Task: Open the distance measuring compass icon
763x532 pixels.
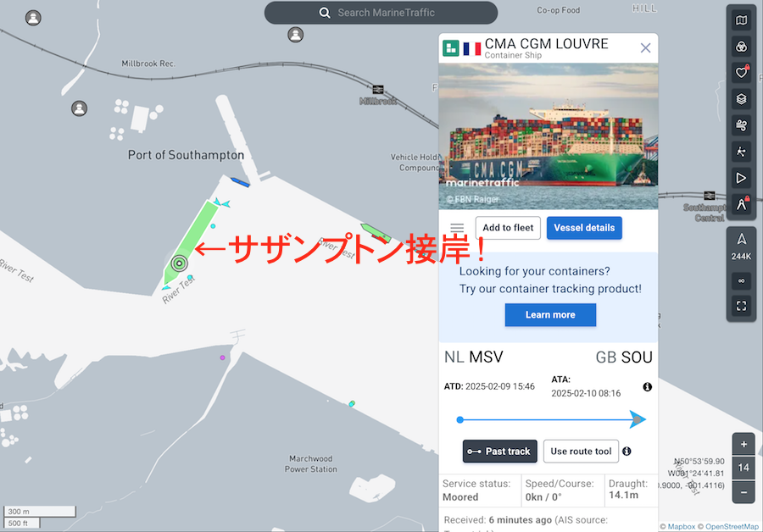Action: [x=741, y=204]
